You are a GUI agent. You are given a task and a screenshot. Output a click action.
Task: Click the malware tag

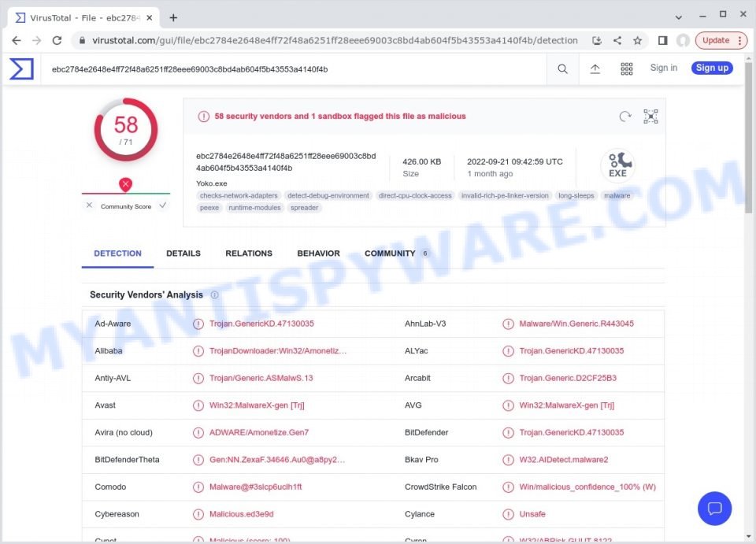coord(617,195)
